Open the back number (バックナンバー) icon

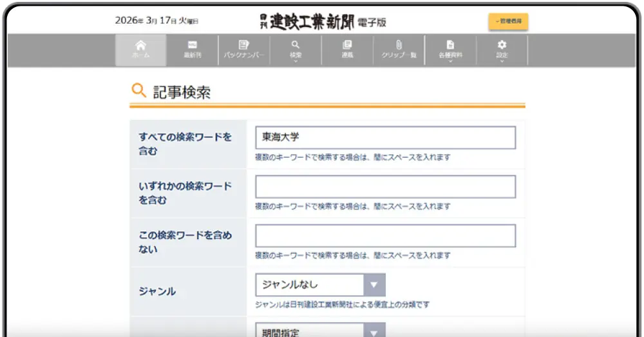click(244, 45)
